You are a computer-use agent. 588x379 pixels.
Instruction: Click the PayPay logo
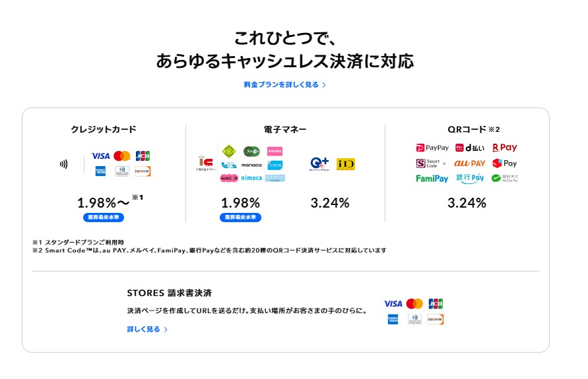[432, 148]
